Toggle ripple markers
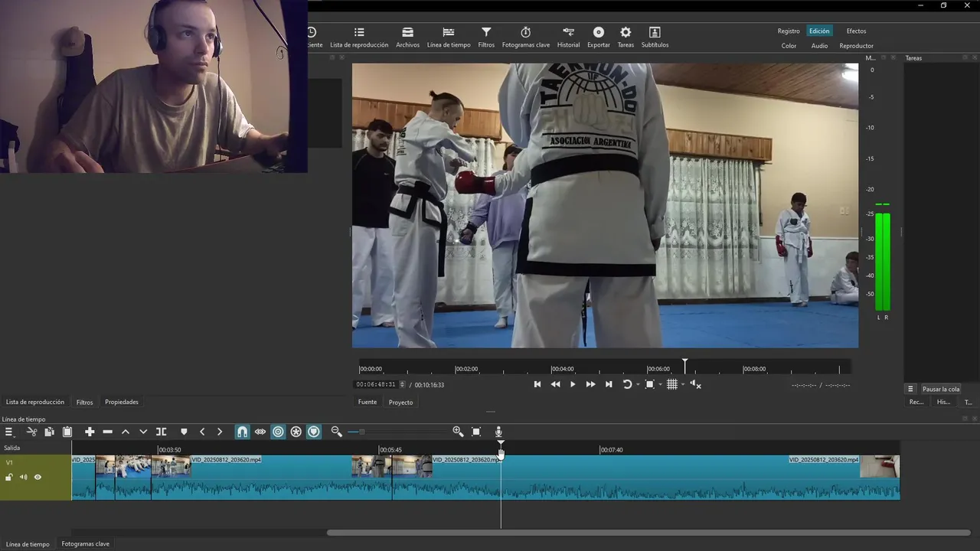The height and width of the screenshot is (551, 980). pyautogui.click(x=314, y=432)
